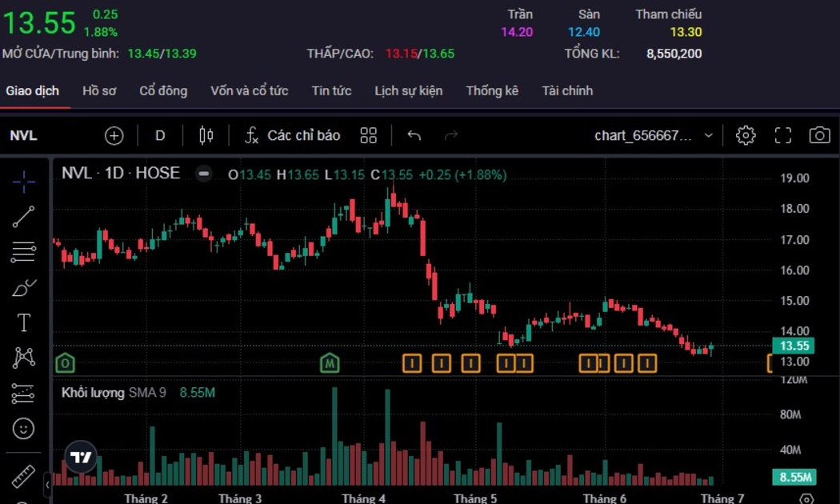The width and height of the screenshot is (840, 504).
Task: Open the Fibonacci lines tool
Action: tap(24, 252)
